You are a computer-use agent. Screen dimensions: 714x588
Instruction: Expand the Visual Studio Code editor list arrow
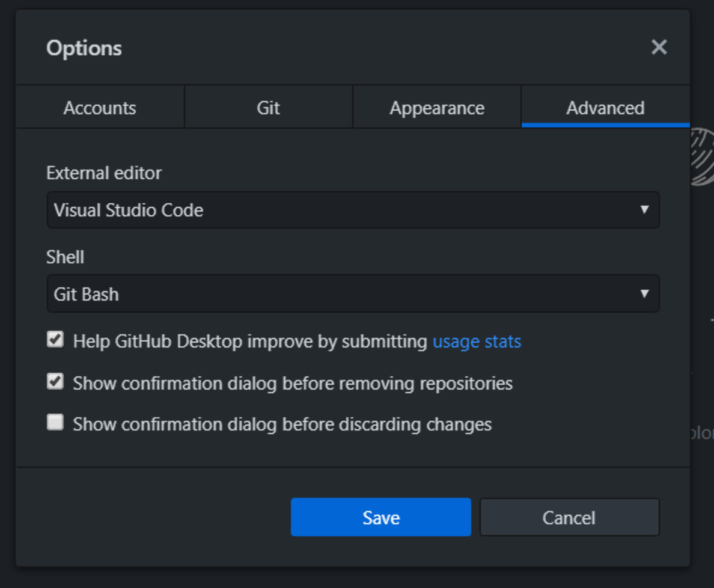point(645,210)
